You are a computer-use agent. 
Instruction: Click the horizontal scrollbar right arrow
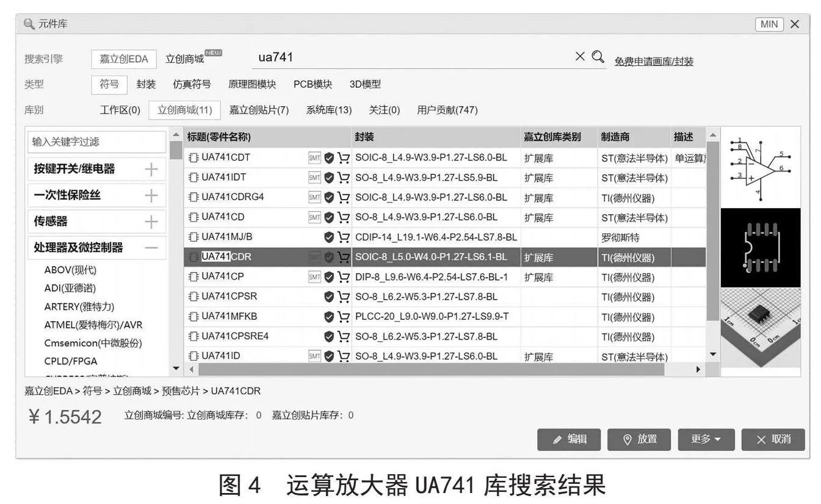pyautogui.click(x=699, y=369)
